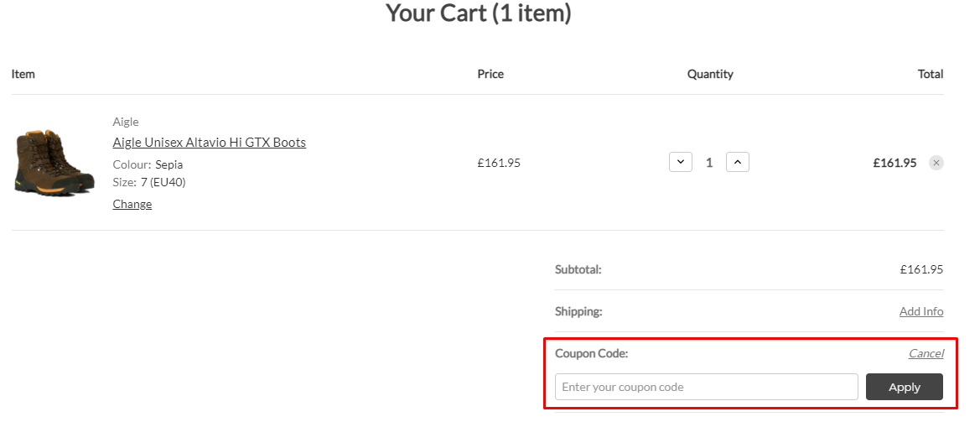Click the quantity value 1
Screen dimensions: 980x422
point(709,163)
